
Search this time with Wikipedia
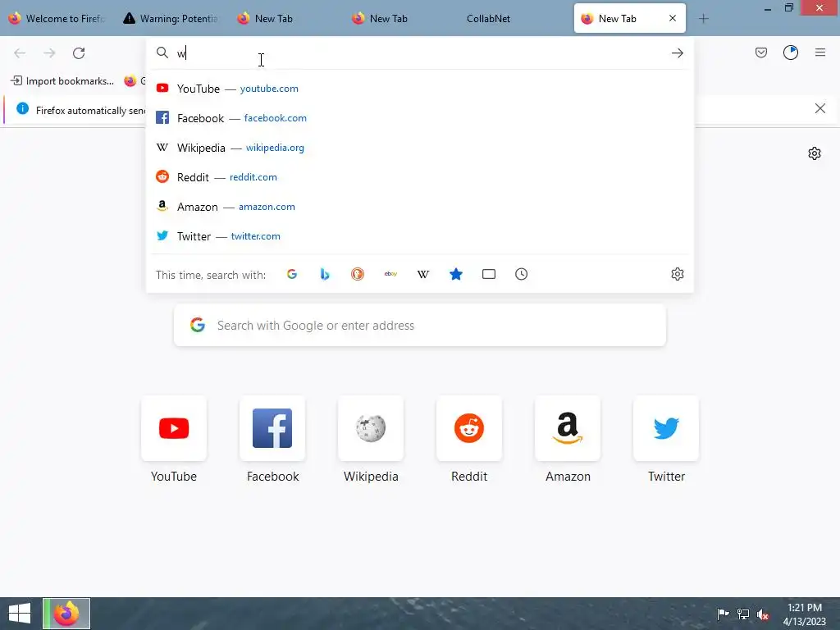[423, 274]
